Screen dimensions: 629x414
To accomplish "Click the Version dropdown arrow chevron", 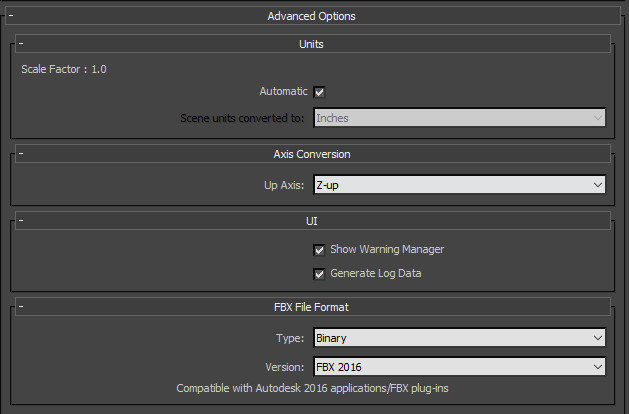I will click(598, 367).
